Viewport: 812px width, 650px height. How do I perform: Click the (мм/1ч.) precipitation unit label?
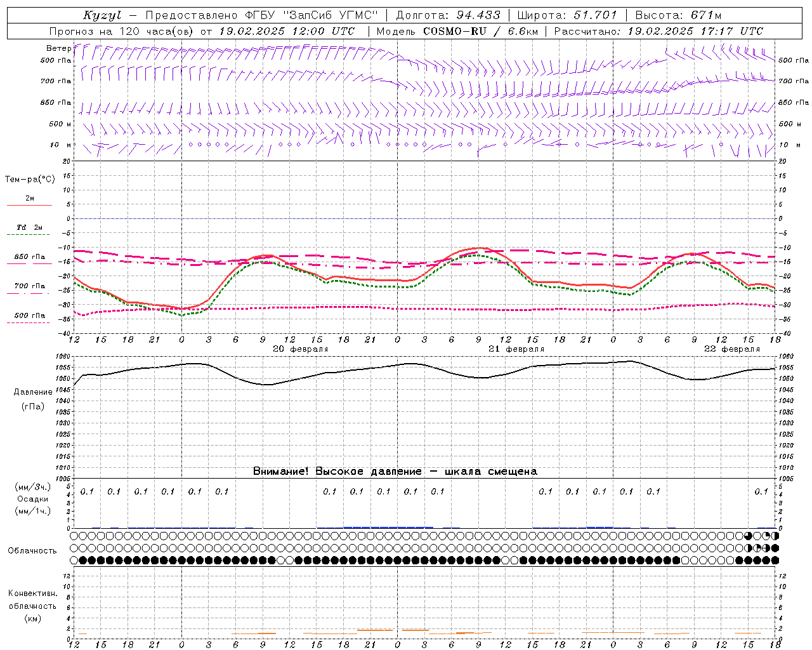(33, 511)
